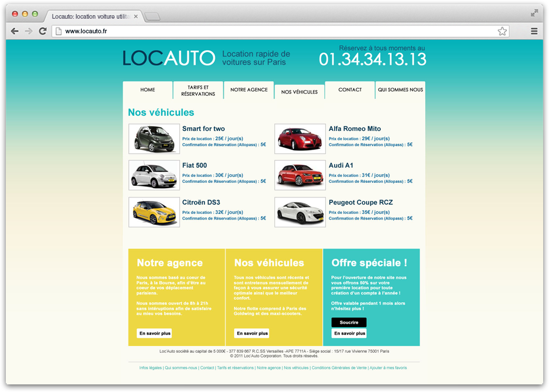Switch to Tarifs et Réservations tab
Viewport: 549px width, 392px height.
pyautogui.click(x=198, y=91)
